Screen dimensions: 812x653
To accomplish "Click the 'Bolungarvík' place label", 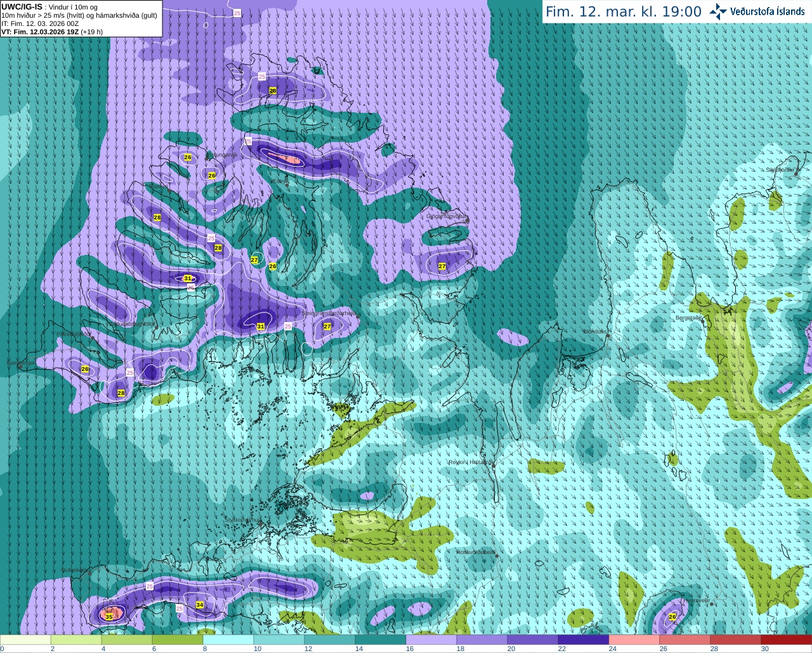I will [x=221, y=155].
